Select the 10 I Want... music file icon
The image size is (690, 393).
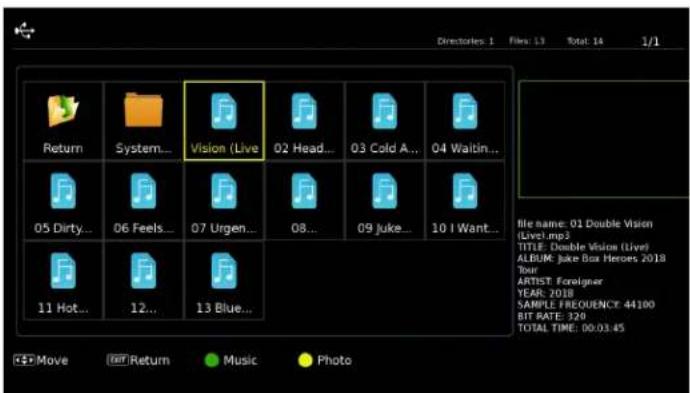[465, 191]
